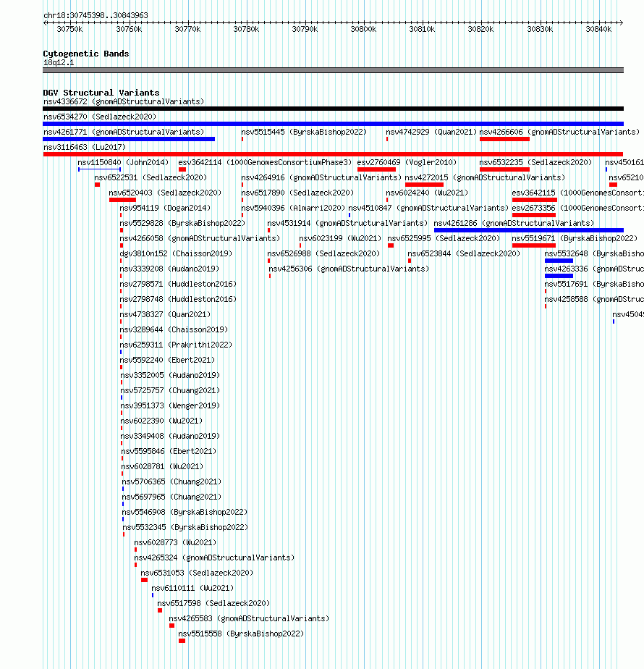Select nsv5725757 (Chuang2021) label
This screenshot has height=669, width=644.
170,391
